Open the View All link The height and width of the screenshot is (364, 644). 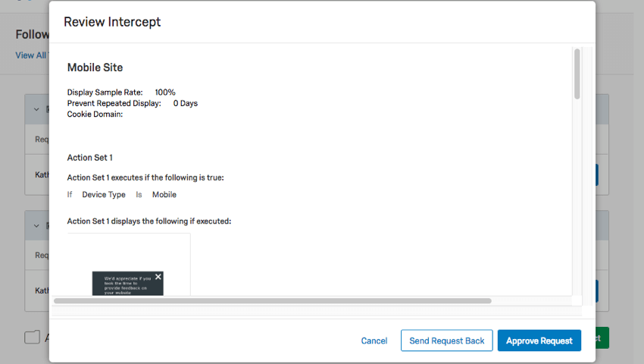click(32, 55)
